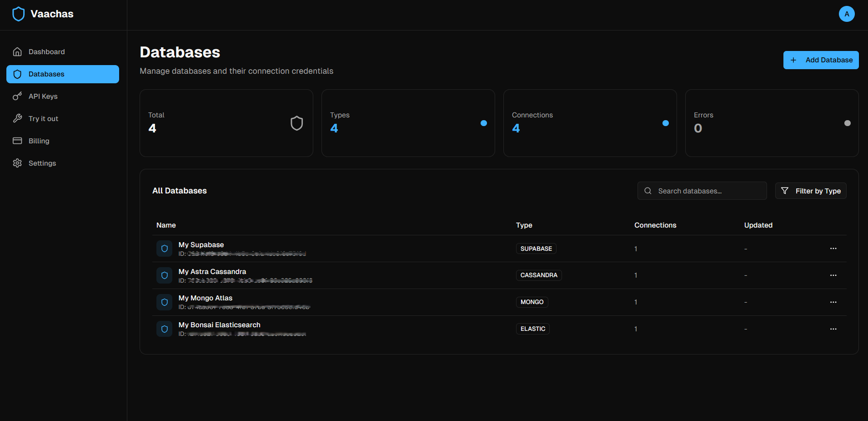Screen dimensions: 868x421
Task: Open the Filter by Type dropdown
Action: [x=811, y=191]
